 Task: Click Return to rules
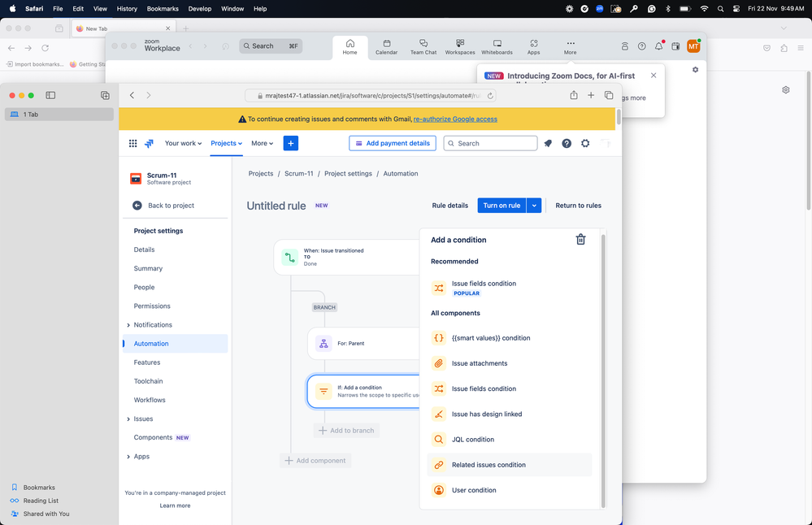tap(578, 206)
